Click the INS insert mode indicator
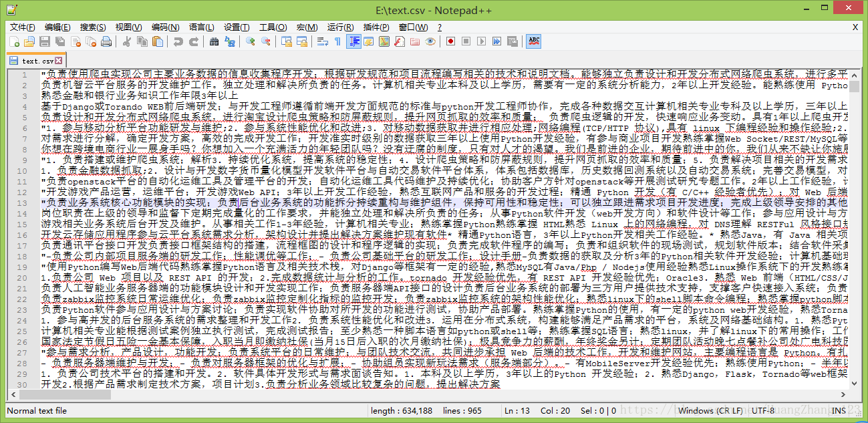868x423 pixels. tap(839, 411)
